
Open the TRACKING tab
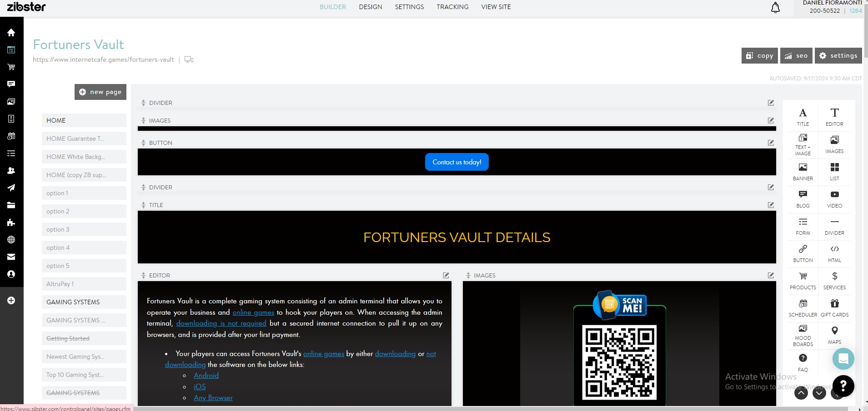452,7
